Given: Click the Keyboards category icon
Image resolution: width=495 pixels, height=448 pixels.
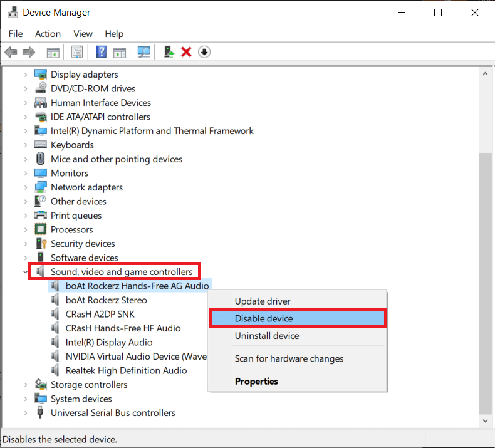Looking at the screenshot, I should pyautogui.click(x=40, y=145).
